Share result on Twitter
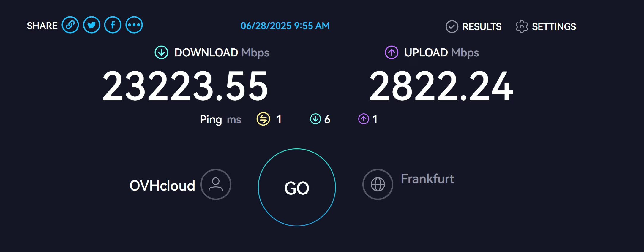Screen dimensions: 644x252 (x=91, y=25)
